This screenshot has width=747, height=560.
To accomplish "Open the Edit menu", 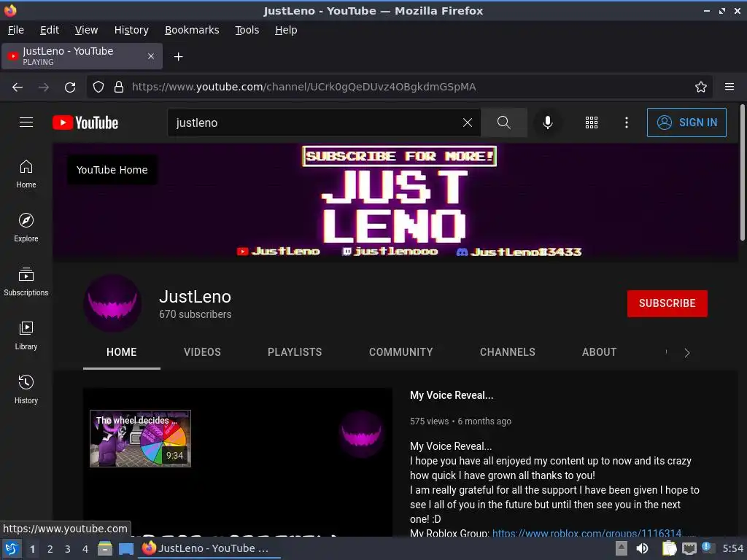I will [50, 30].
